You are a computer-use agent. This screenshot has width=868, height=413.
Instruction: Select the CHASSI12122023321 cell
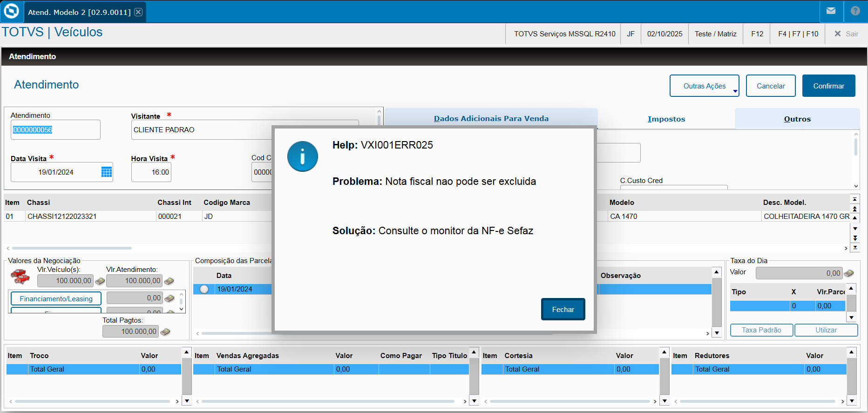point(90,217)
